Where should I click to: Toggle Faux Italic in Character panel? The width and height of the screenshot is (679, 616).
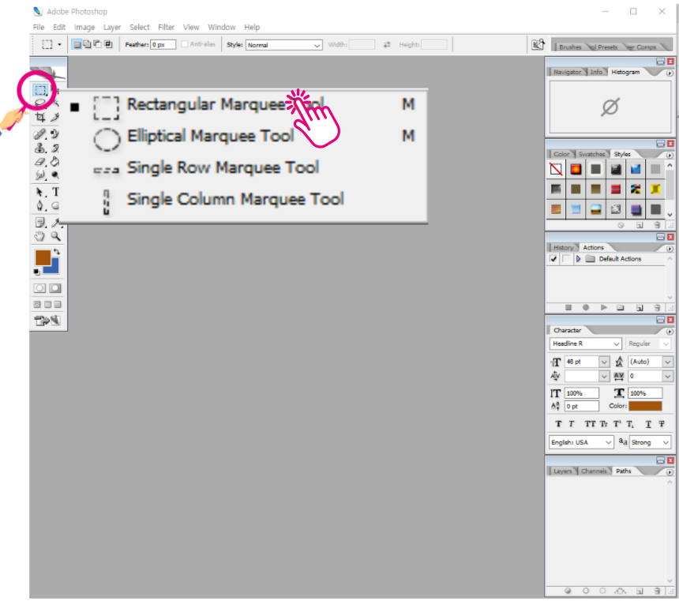pos(571,424)
